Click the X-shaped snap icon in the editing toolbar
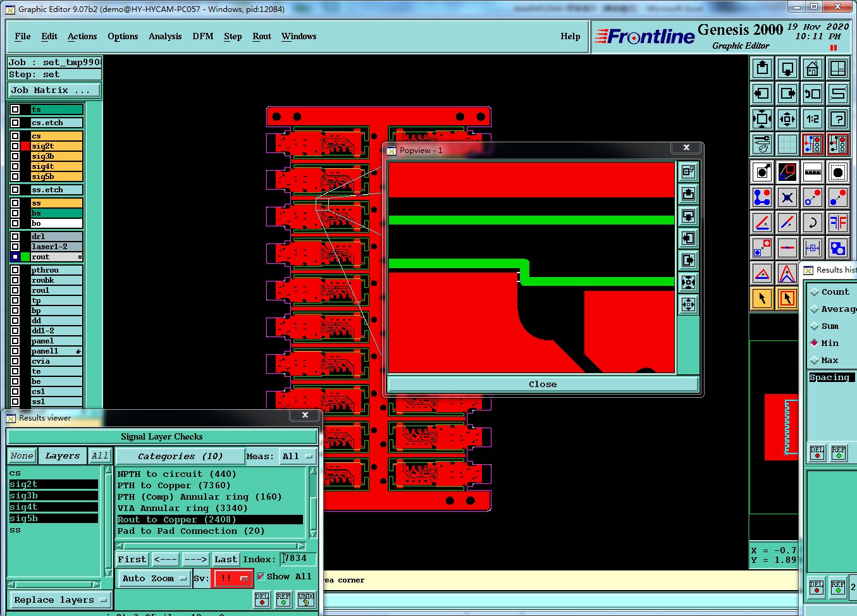This screenshot has width=857, height=616. (x=787, y=197)
